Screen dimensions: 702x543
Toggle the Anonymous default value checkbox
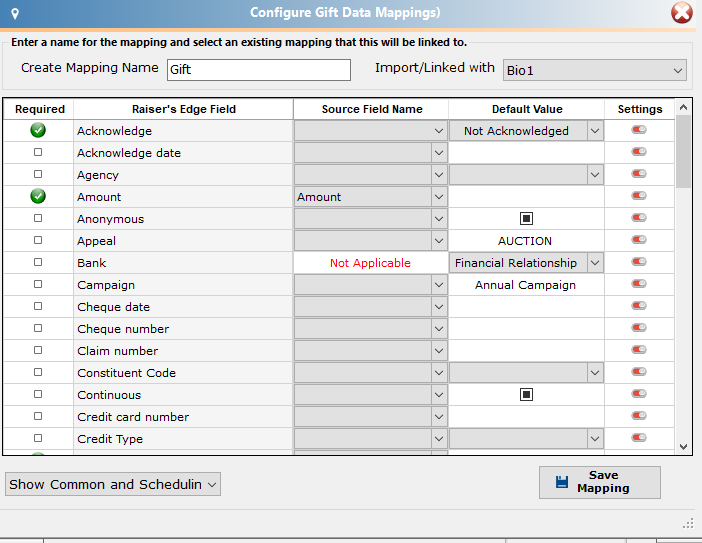(x=526, y=218)
